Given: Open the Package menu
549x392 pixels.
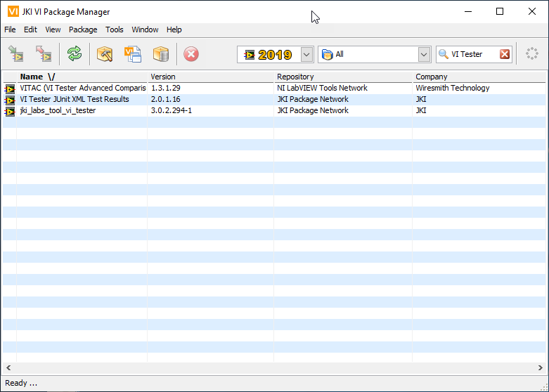Looking at the screenshot, I should tap(83, 30).
